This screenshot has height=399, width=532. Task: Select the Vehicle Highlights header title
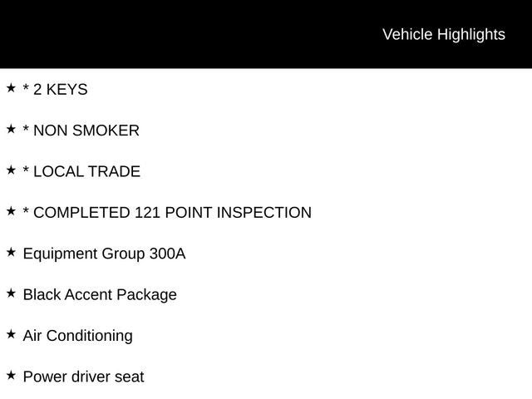(x=444, y=35)
